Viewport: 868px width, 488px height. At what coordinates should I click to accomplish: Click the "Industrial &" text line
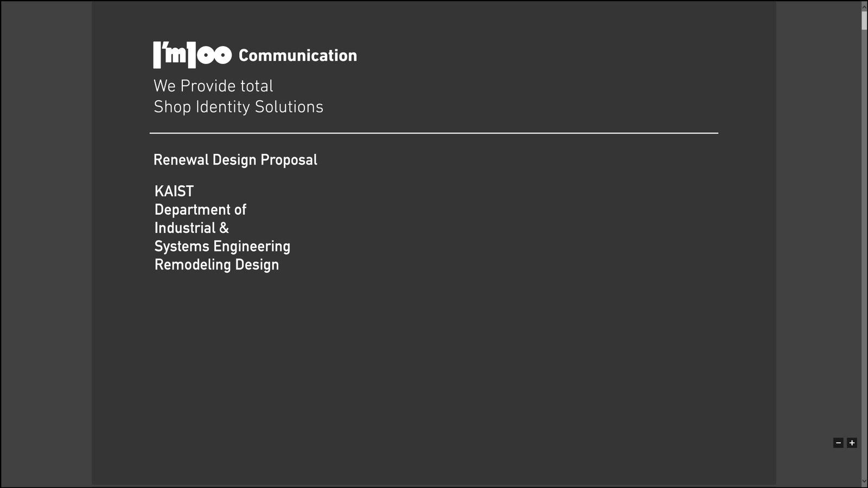point(192,228)
